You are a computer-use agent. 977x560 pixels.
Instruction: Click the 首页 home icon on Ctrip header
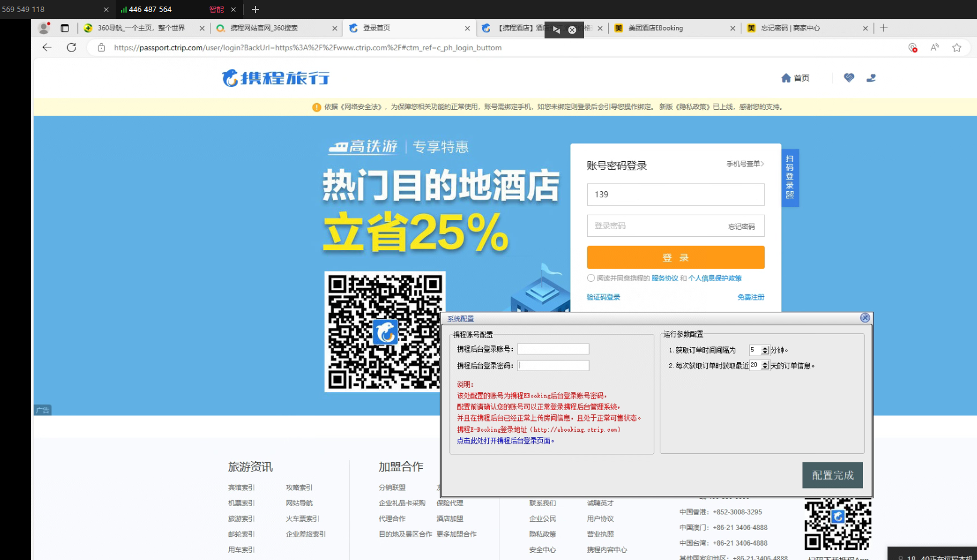click(x=795, y=78)
